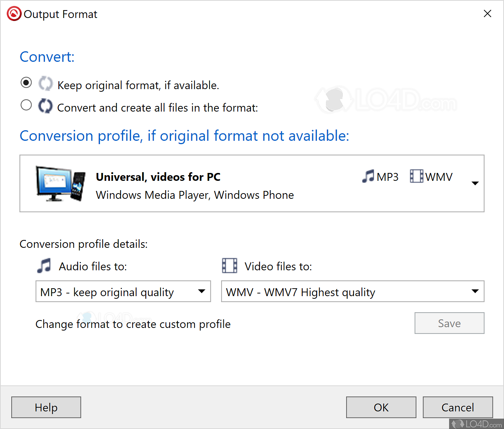
Task: Click the dark circular arrows convert icon
Action: click(46, 106)
